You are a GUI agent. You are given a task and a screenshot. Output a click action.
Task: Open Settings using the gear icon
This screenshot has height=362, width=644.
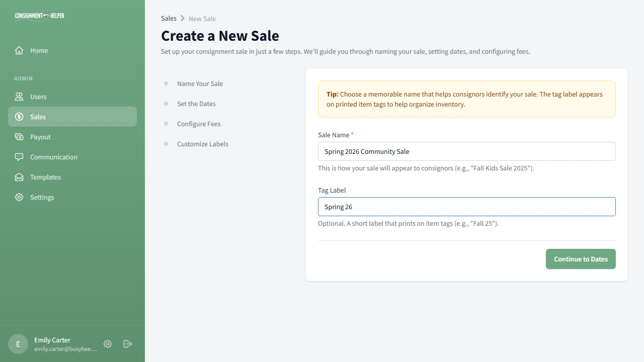(x=19, y=197)
